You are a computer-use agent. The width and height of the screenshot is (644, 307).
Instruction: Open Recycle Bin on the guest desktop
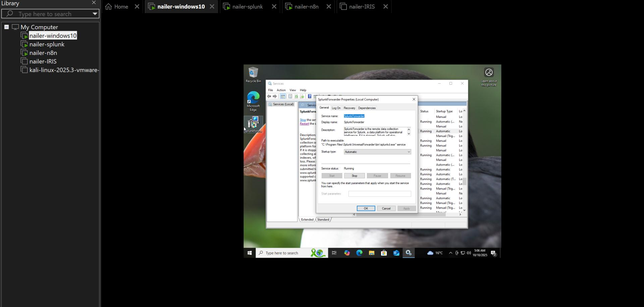pos(253,75)
